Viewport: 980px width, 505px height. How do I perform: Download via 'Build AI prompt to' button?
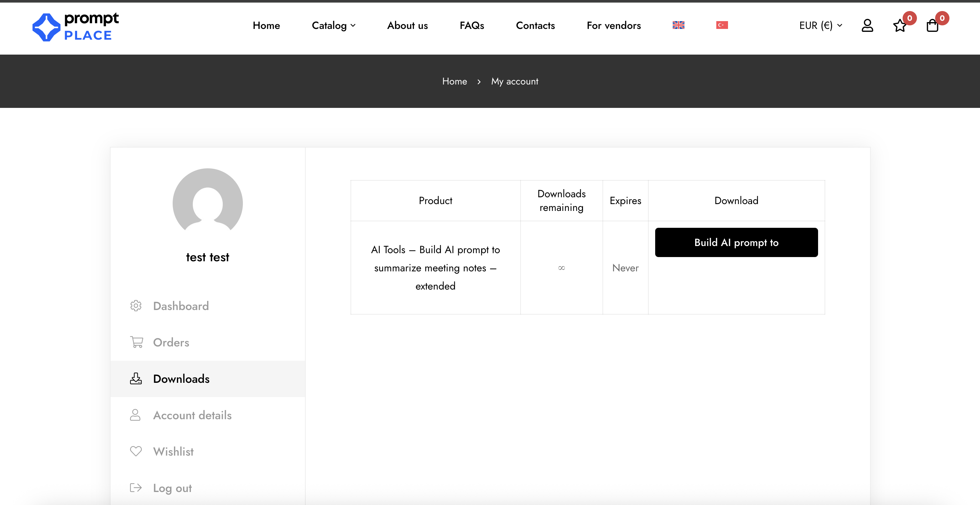point(736,243)
